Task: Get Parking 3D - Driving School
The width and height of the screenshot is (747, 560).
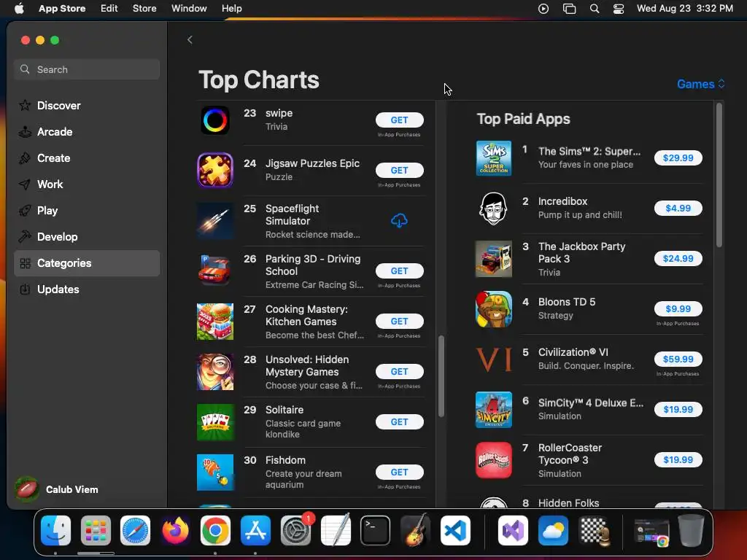Action: pos(399,271)
